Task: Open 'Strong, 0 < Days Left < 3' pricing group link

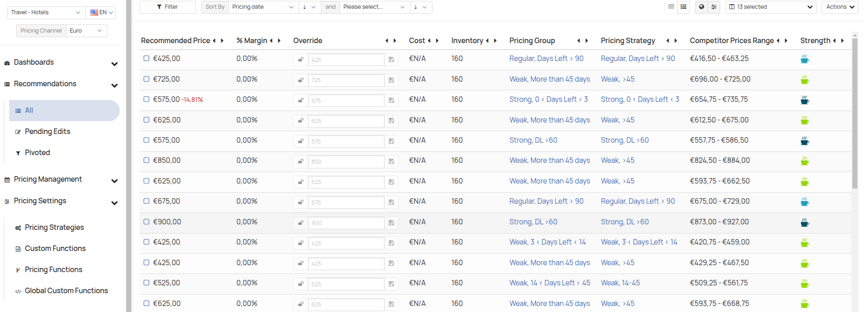Action: 549,99
